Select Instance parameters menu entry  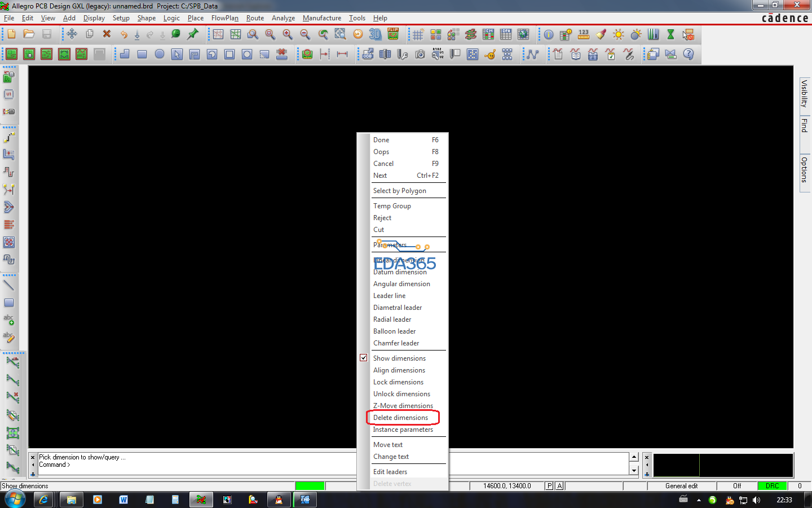(403, 430)
